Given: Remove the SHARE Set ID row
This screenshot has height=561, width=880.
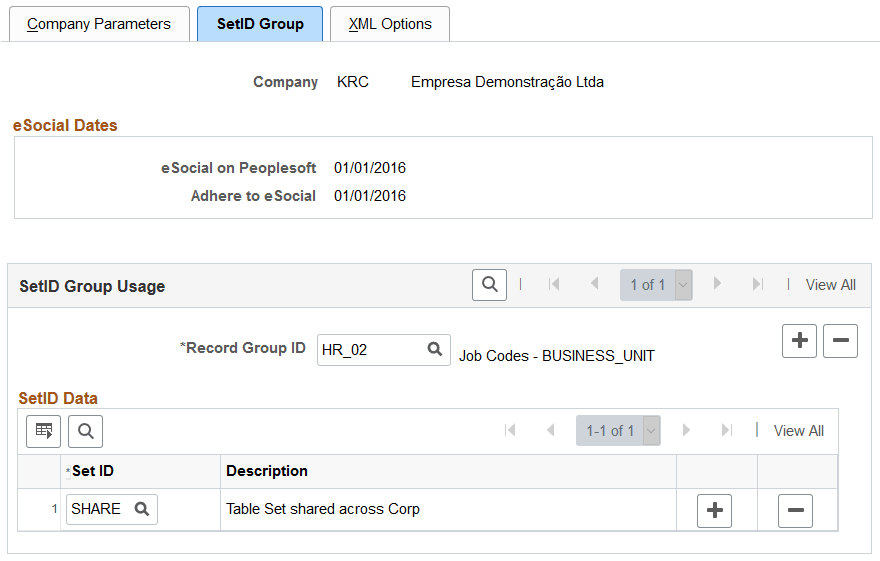Looking at the screenshot, I should coord(795,510).
